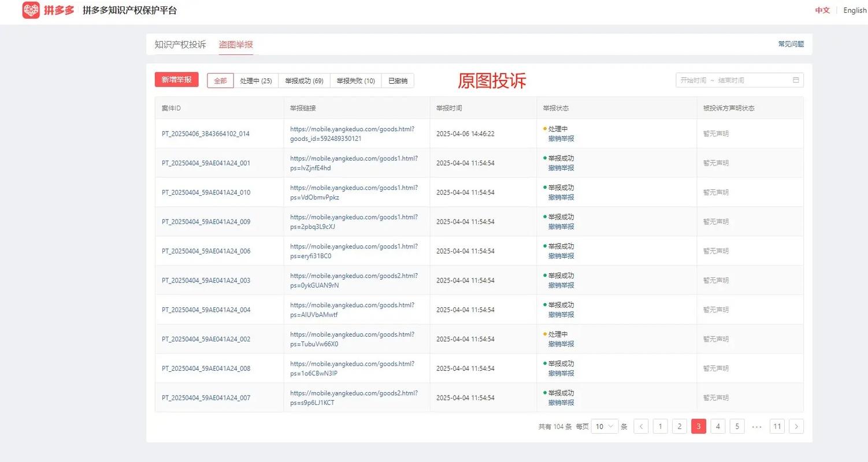
Task: Switch to 知识产权投诉 tab
Action: (180, 44)
